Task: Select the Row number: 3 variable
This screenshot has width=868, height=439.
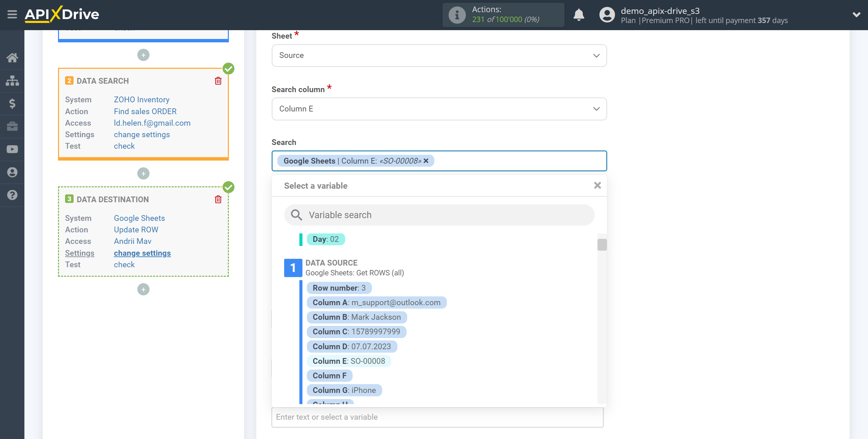Action: 339,288
